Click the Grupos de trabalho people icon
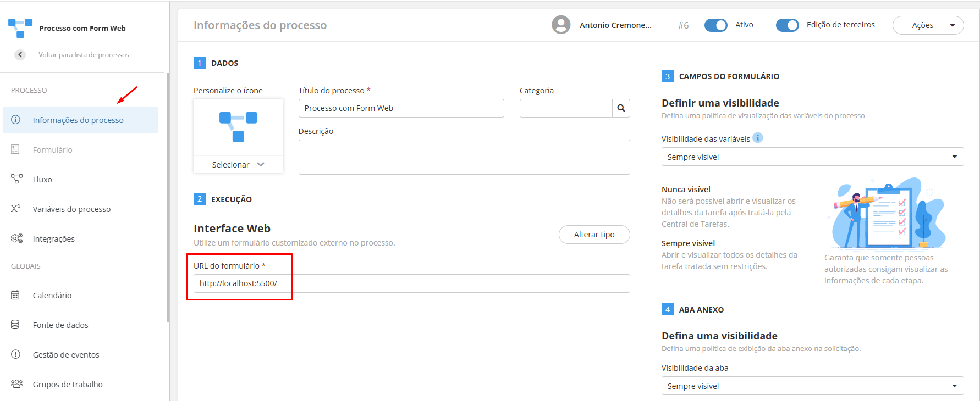Viewport: 980px width, 401px height. point(17,384)
